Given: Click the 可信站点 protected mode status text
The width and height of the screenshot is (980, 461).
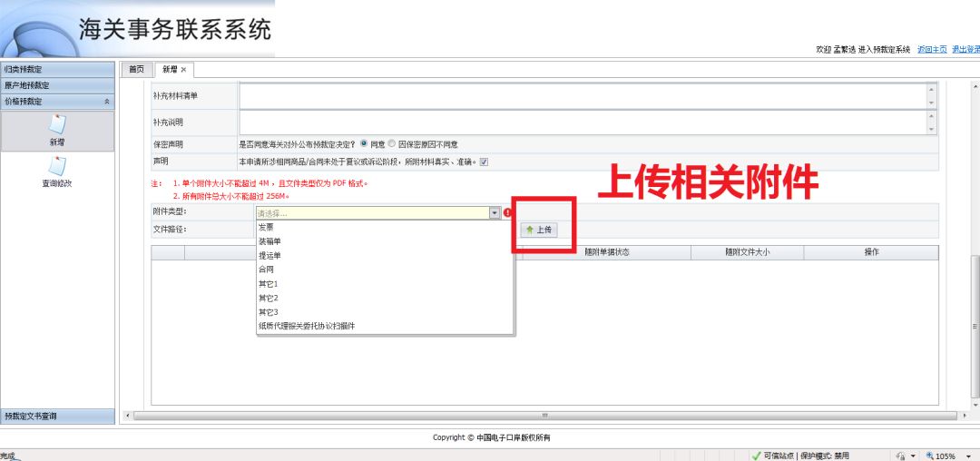Looking at the screenshot, I should point(807,456).
